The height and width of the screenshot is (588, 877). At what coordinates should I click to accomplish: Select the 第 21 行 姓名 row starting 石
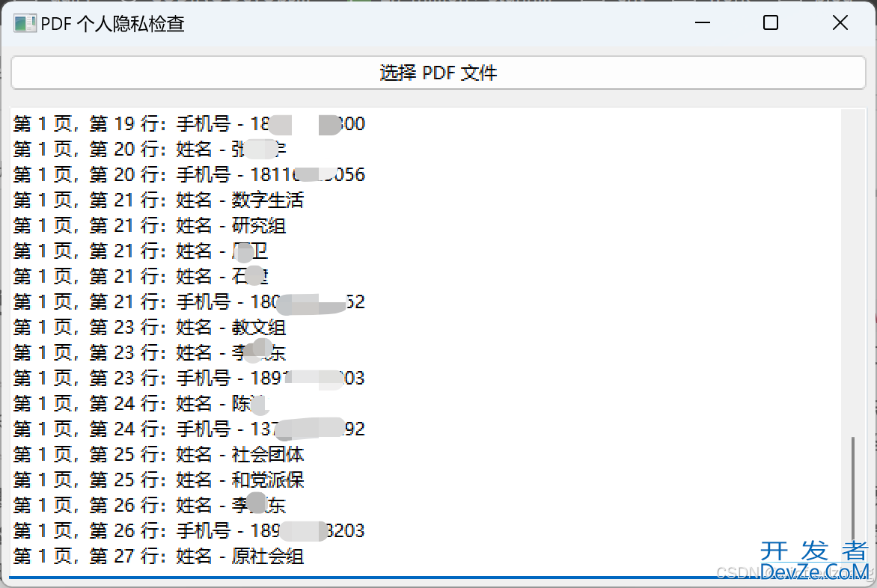[x=141, y=277]
